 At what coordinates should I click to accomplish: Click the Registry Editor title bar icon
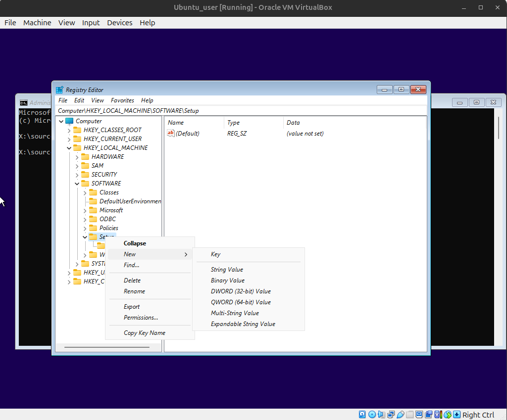pos(59,90)
